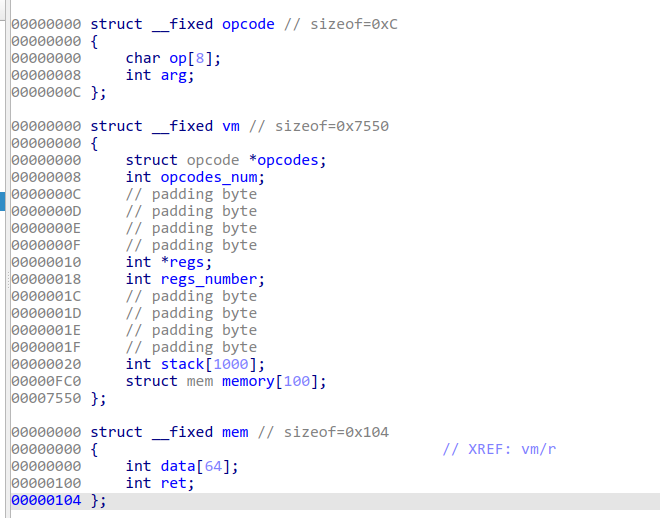
Task: Click the 'struct __fixed mem' declaration line
Action: 169,432
